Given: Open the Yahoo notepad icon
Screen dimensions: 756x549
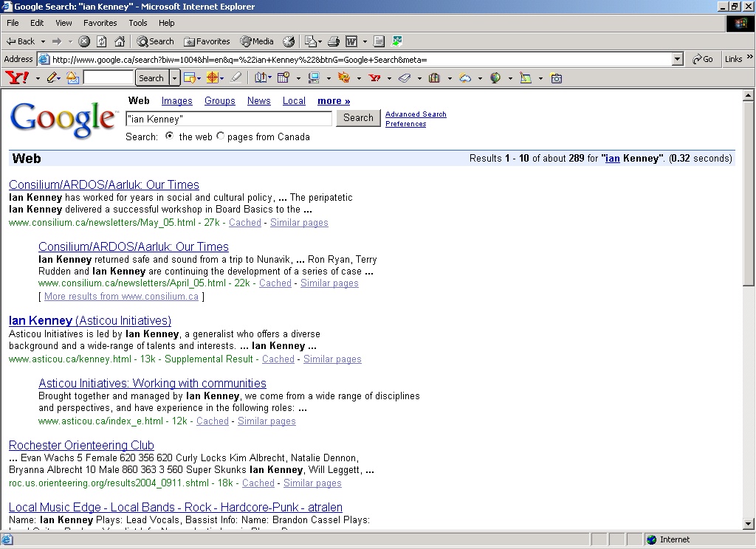Looking at the screenshot, I should 526,77.
